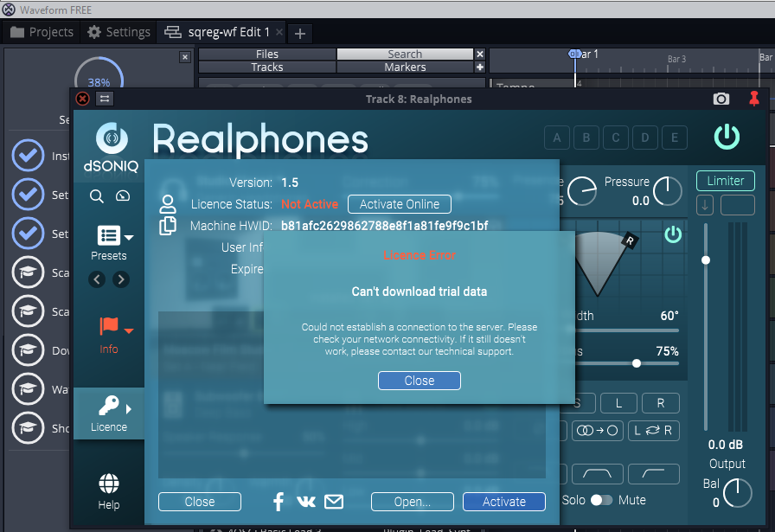Close the licence panel with Close button
This screenshot has height=532, width=775.
tap(200, 502)
